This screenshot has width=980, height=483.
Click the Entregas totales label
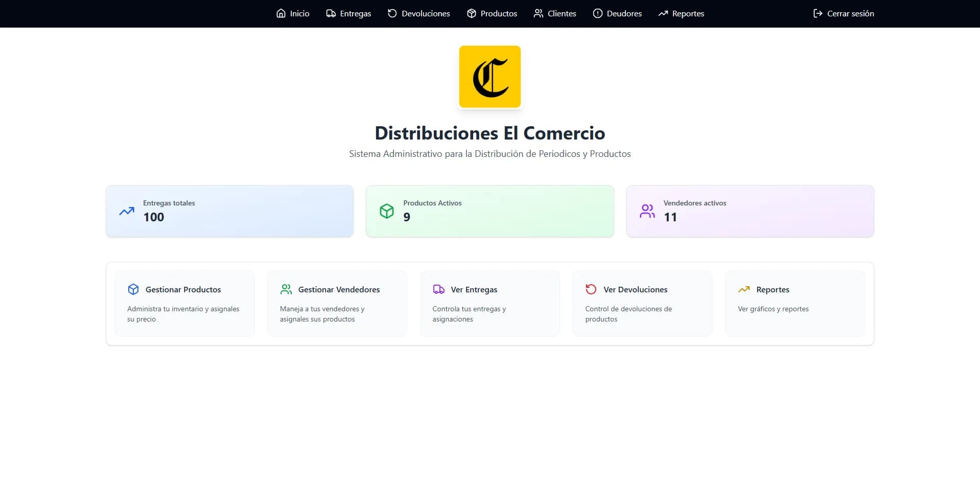[x=169, y=203]
